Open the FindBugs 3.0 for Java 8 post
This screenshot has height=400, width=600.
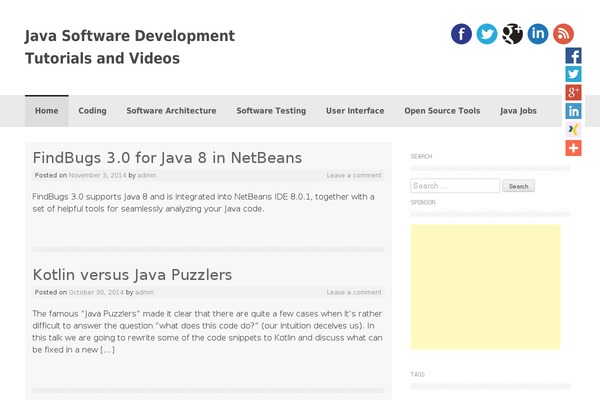[167, 158]
